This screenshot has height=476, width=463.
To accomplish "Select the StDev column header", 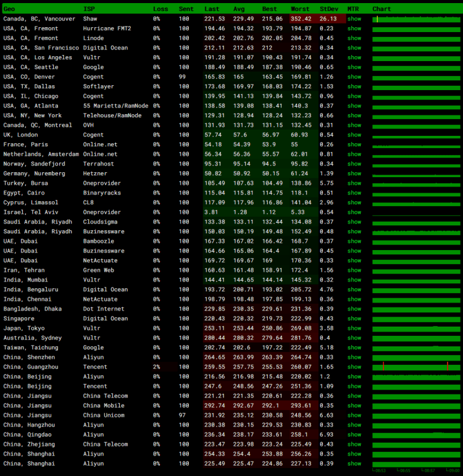I will point(328,9).
